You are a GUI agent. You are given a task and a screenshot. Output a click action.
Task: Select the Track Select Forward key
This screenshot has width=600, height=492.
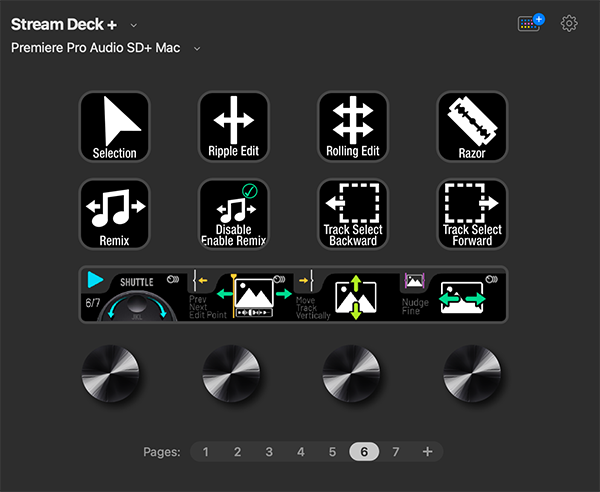[472, 214]
